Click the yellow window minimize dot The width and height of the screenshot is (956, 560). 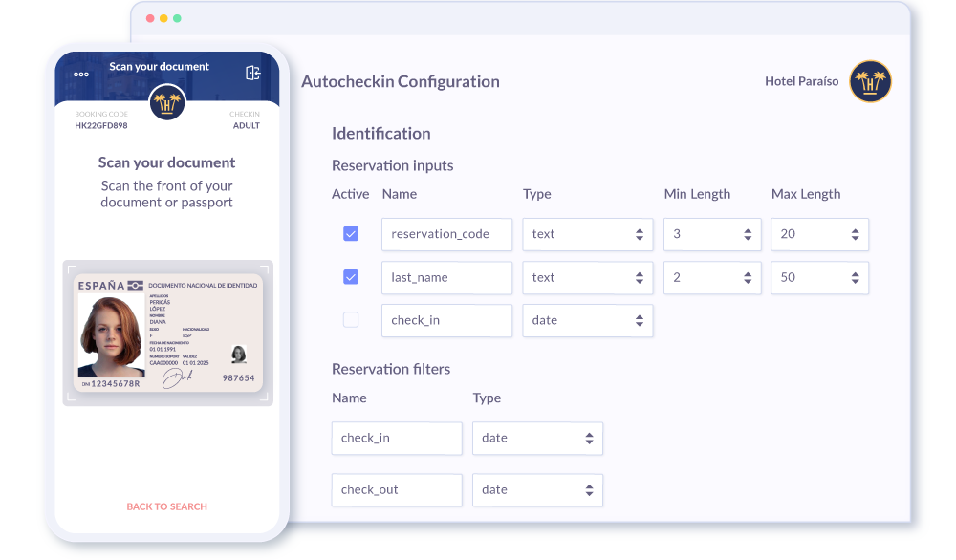163,18
